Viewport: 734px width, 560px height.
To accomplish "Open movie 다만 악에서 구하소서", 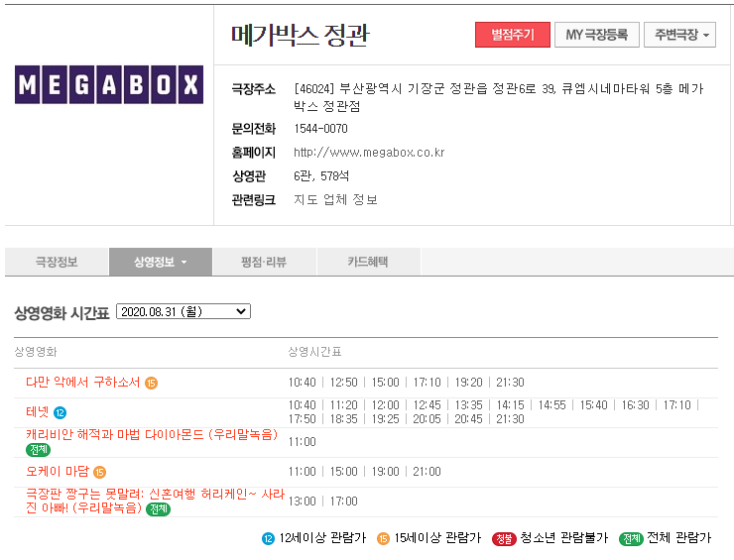I will point(83,383).
